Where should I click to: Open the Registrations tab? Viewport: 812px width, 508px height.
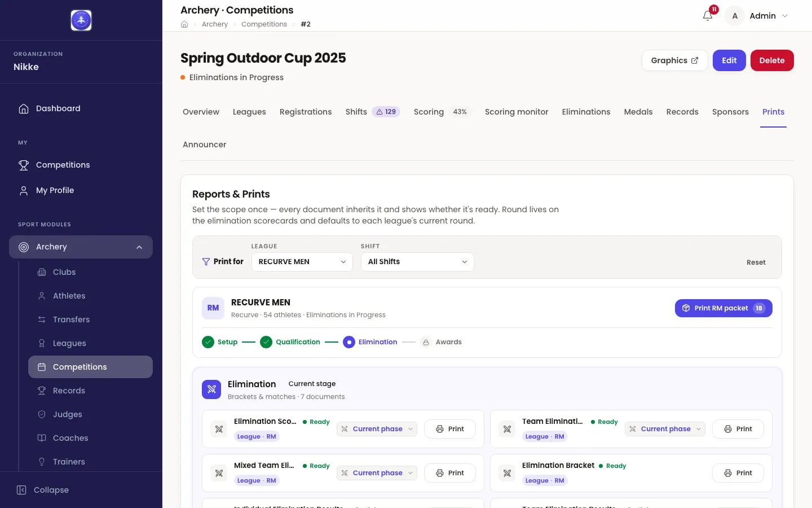pyautogui.click(x=306, y=112)
